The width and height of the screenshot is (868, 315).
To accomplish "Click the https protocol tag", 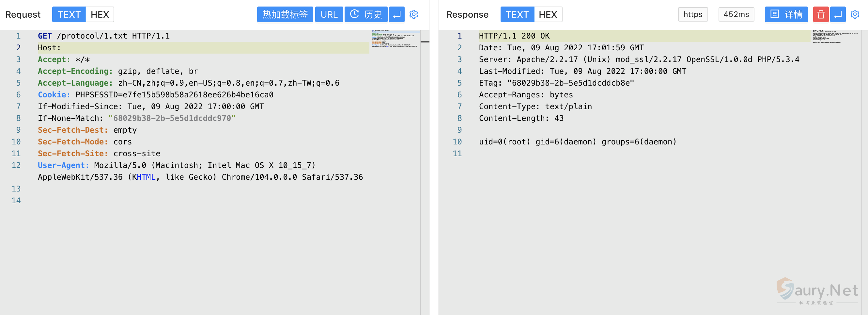I will coord(692,14).
